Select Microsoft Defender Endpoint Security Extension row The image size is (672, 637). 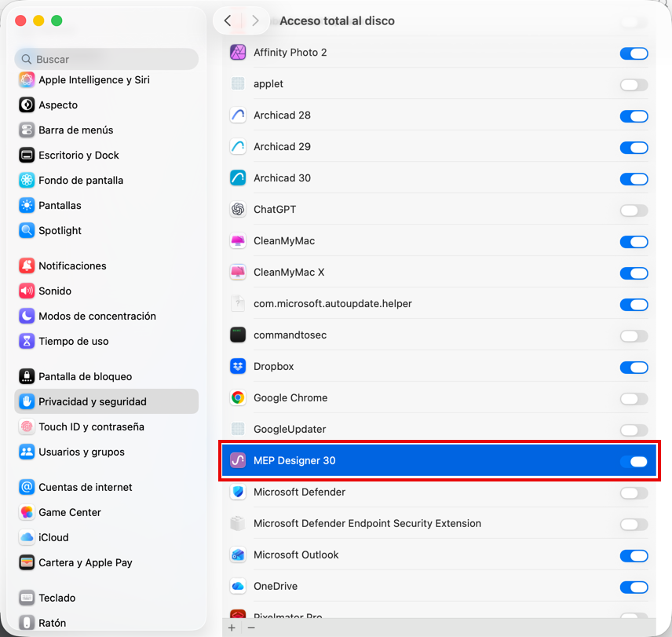point(439,523)
